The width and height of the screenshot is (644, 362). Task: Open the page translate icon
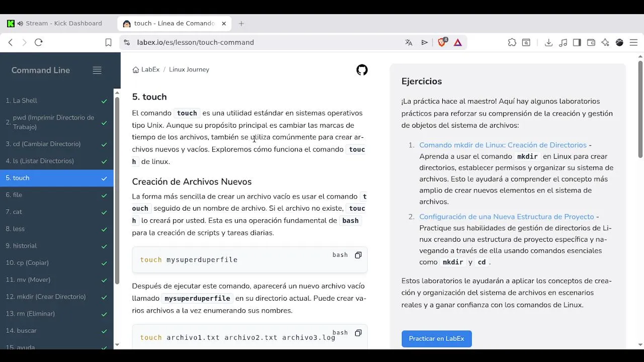(409, 43)
